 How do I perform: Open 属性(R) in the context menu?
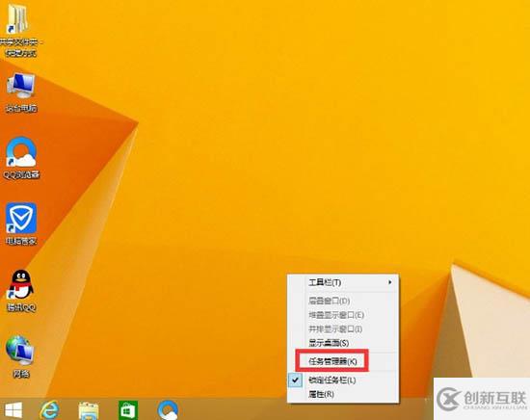coord(343,394)
